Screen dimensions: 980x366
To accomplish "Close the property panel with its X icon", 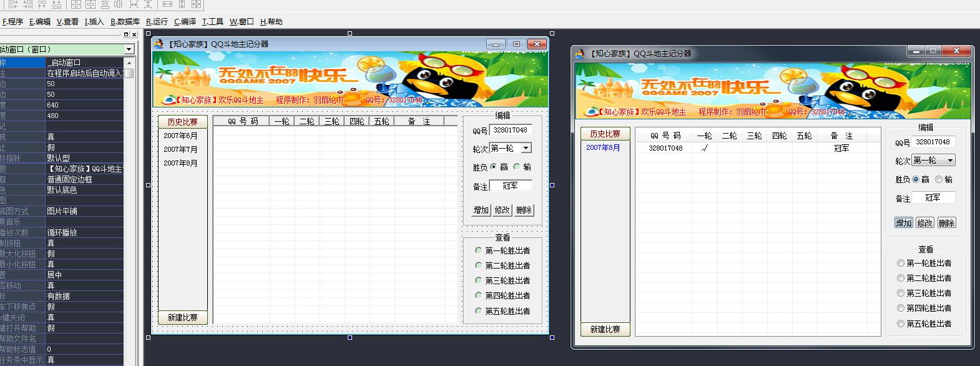I will tap(134, 35).
